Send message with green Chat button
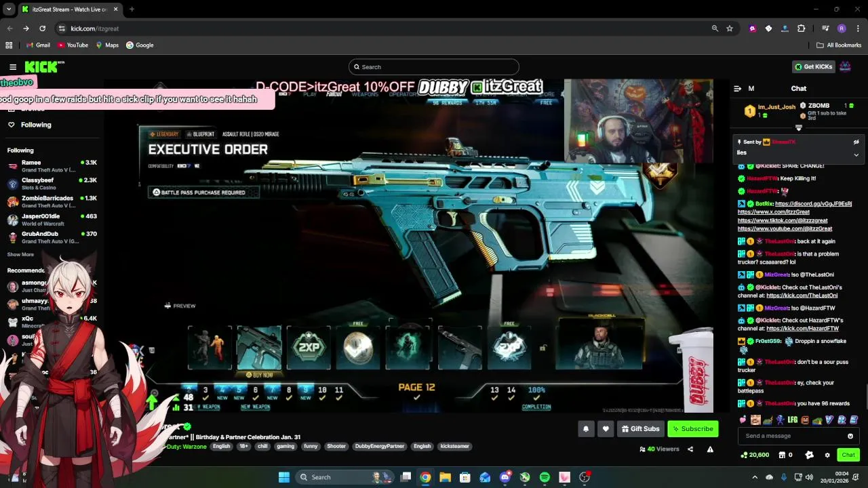This screenshot has height=488, width=868. [848, 455]
